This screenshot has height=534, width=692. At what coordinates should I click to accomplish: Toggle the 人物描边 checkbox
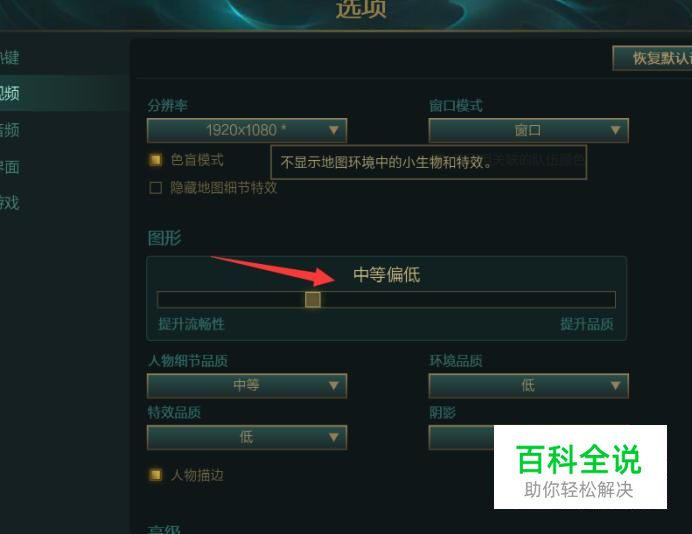155,475
